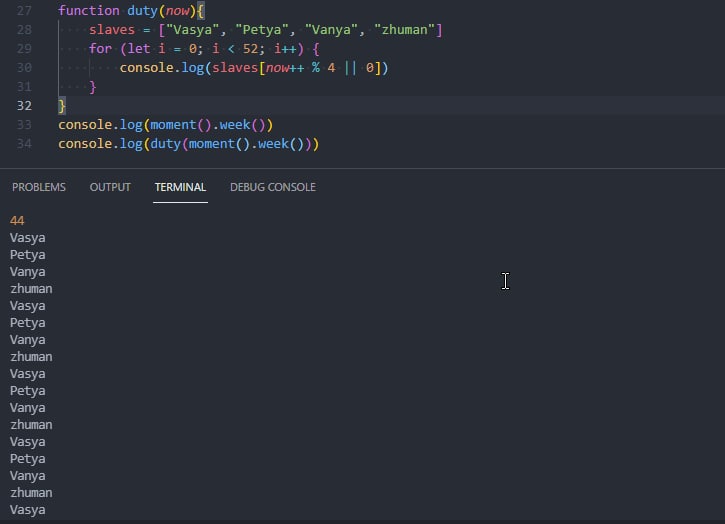Click the 'now++' expression on line 30

[285, 68]
